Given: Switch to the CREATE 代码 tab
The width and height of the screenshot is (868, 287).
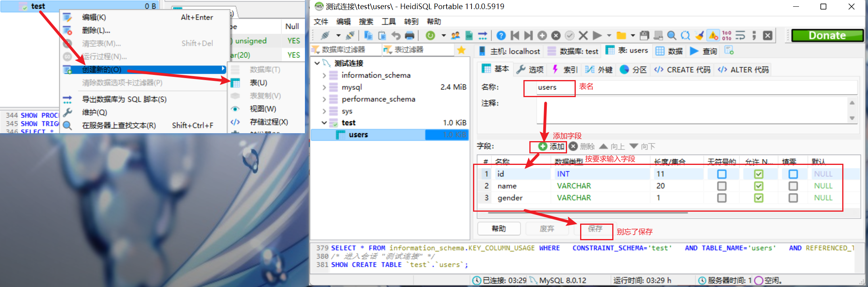Looking at the screenshot, I should pos(682,69).
